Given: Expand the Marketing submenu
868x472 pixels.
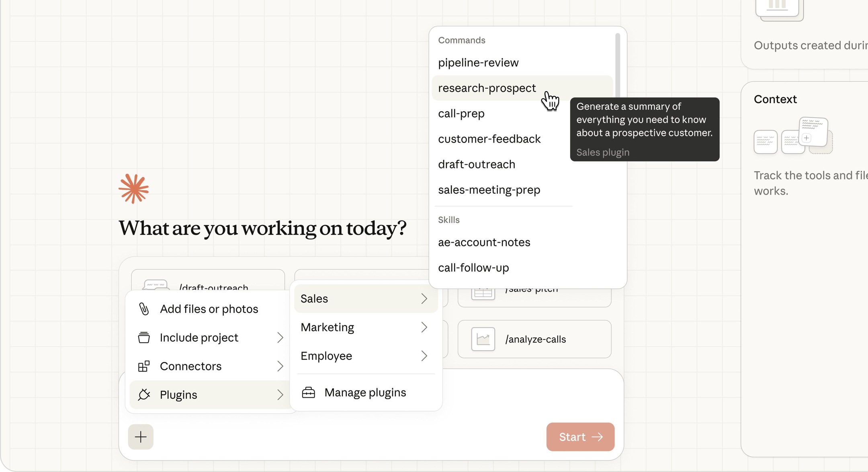Looking at the screenshot, I should [425, 327].
